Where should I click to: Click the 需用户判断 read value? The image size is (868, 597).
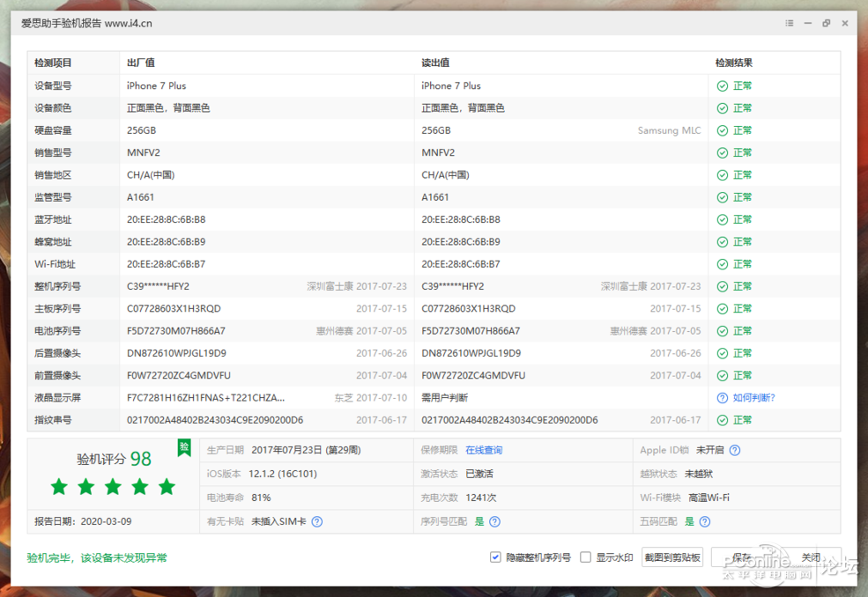click(x=444, y=398)
